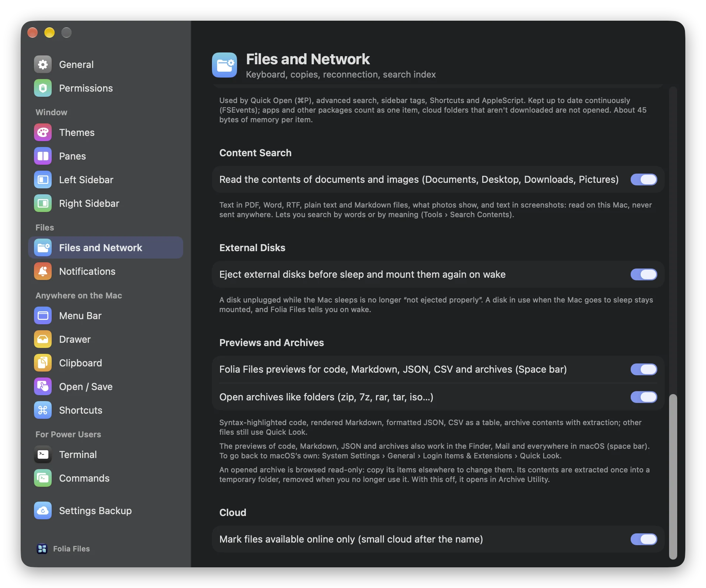Viewport: 706px width, 588px height.
Task: Click the settings pane vertical scrollbar
Action: click(673, 476)
